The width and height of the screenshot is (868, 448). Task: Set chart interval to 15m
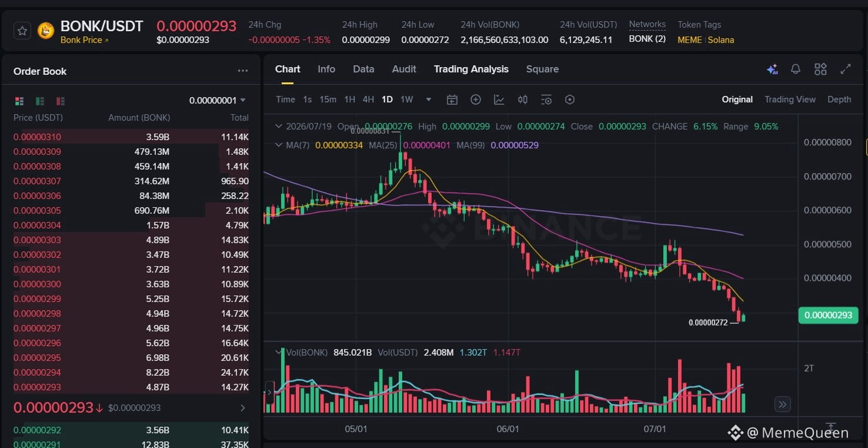pyautogui.click(x=328, y=99)
